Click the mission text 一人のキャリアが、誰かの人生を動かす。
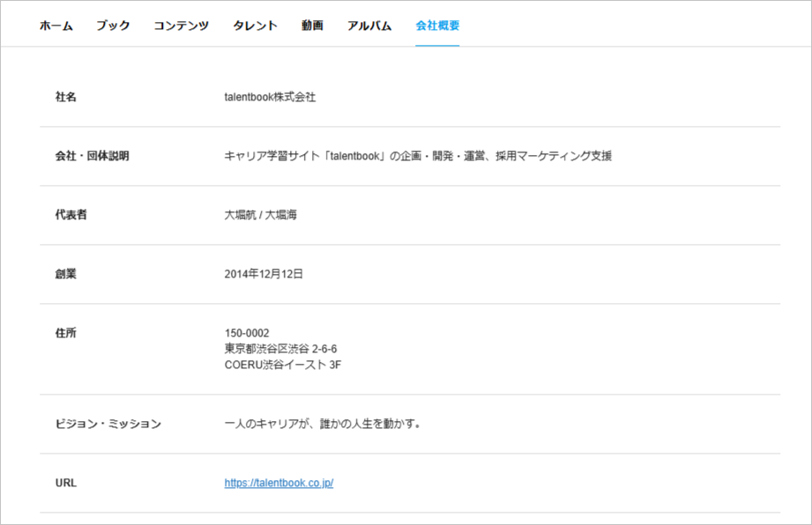 tap(323, 424)
